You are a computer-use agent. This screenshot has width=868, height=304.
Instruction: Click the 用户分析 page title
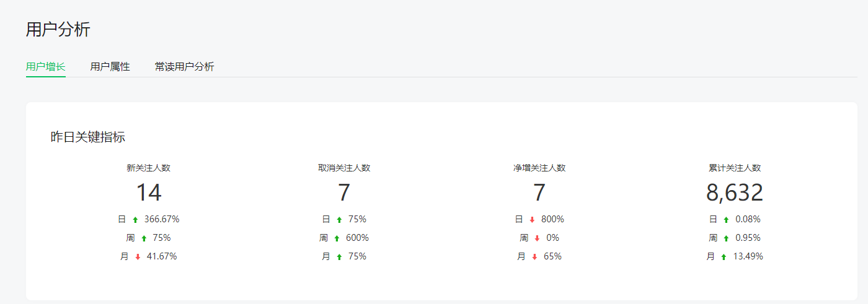point(58,29)
